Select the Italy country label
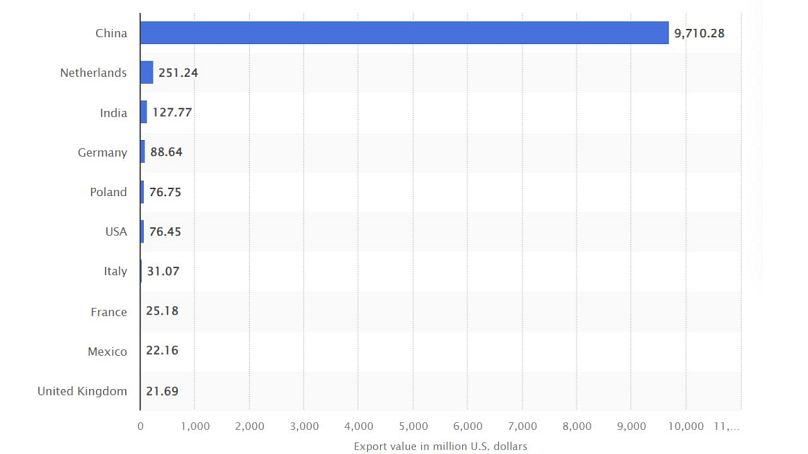The width and height of the screenshot is (808, 454). (114, 272)
